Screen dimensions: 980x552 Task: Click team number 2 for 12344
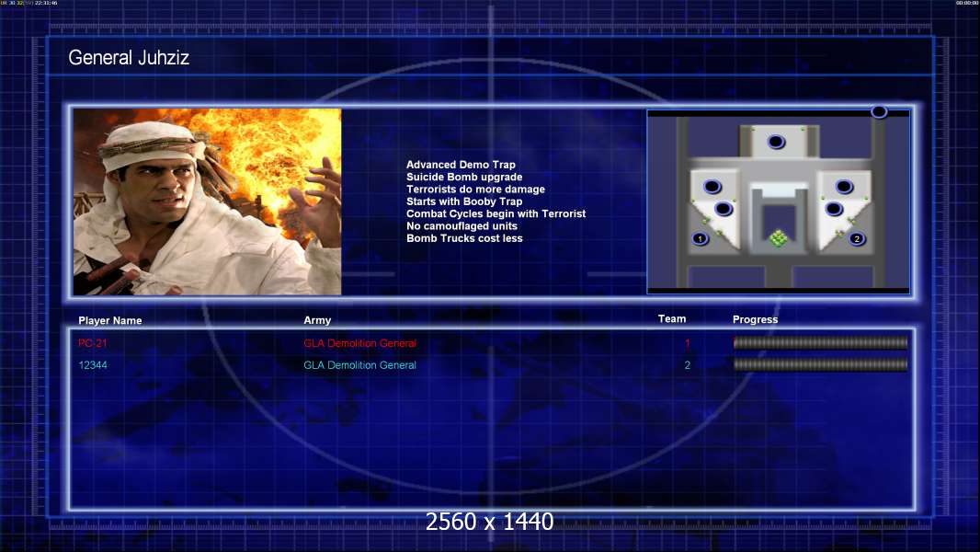[688, 365]
